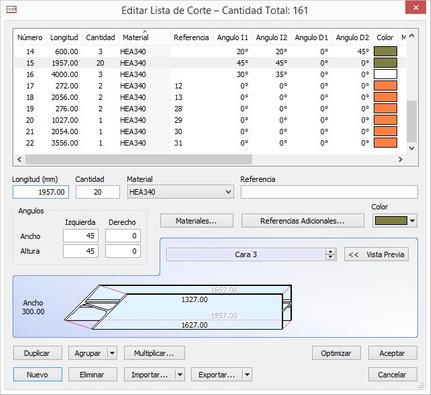The image size is (431, 395).
Task: Open Referencias Adicionales button
Action: (302, 221)
